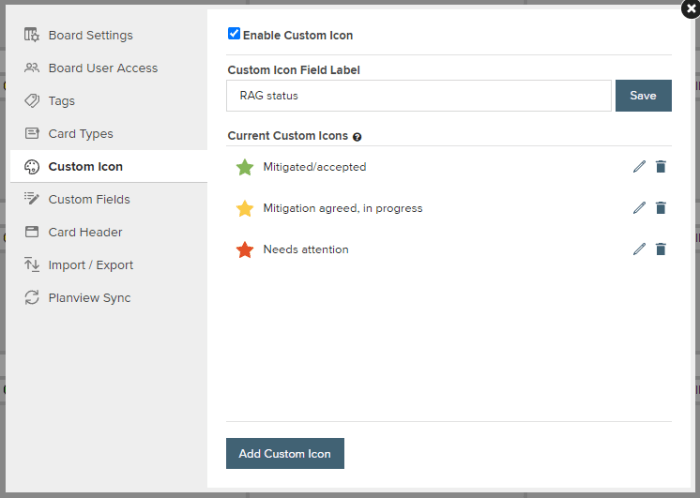Remove the Needs attention custom icon
This screenshot has width=700, height=498.
661,249
